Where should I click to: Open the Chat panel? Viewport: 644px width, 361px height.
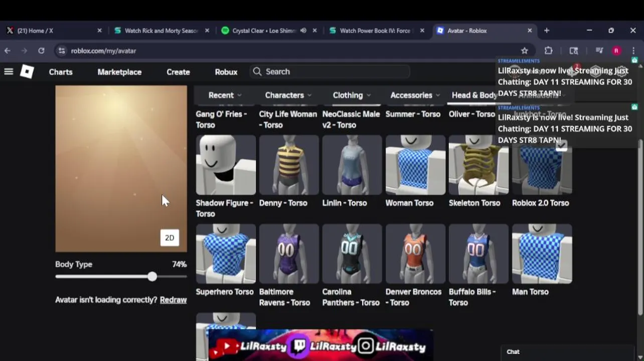[568, 351]
